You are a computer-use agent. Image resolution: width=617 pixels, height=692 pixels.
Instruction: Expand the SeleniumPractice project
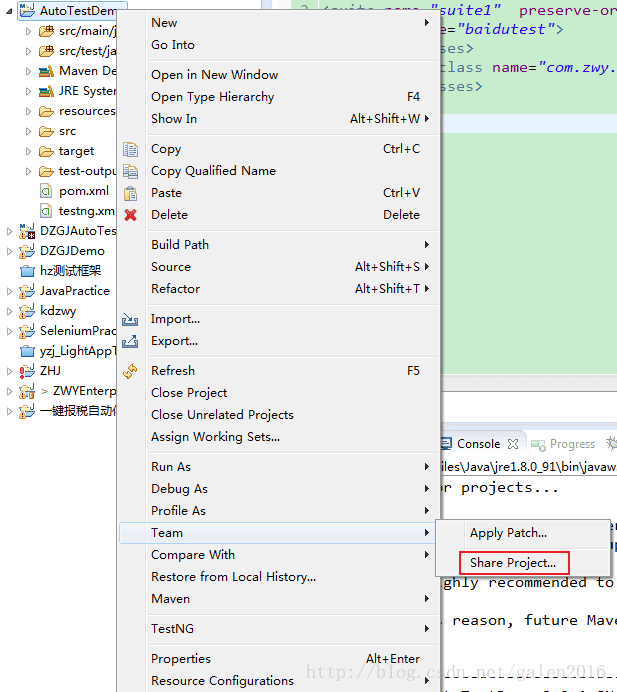pyautogui.click(x=9, y=331)
